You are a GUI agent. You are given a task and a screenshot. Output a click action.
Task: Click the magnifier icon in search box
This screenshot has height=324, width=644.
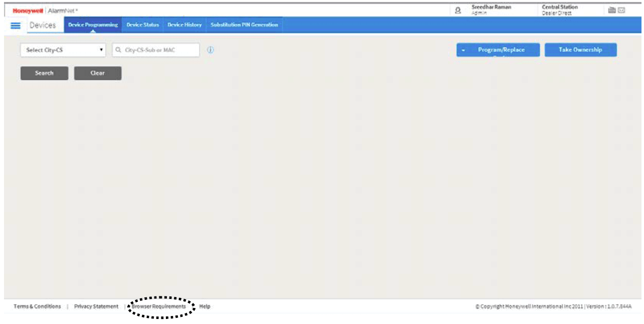point(118,50)
